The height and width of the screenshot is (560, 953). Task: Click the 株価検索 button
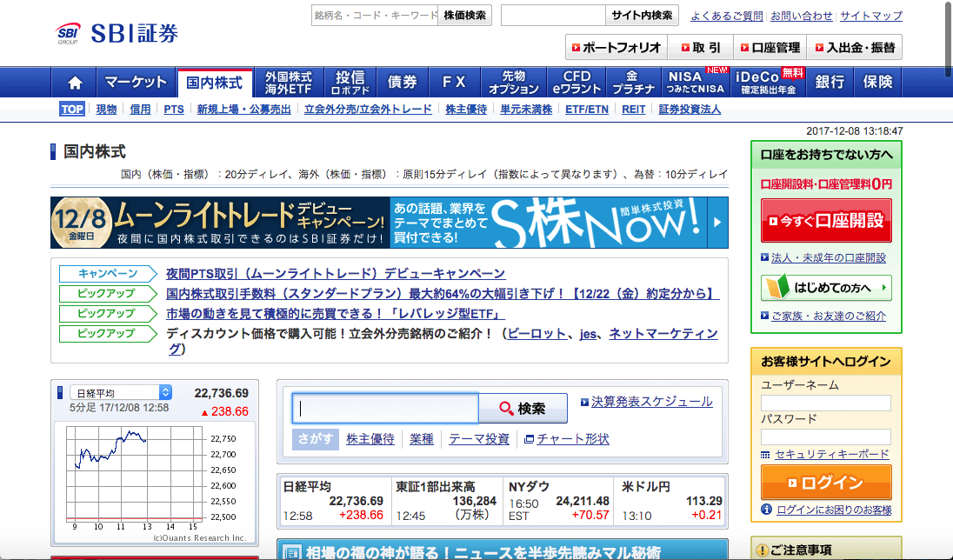tap(466, 15)
